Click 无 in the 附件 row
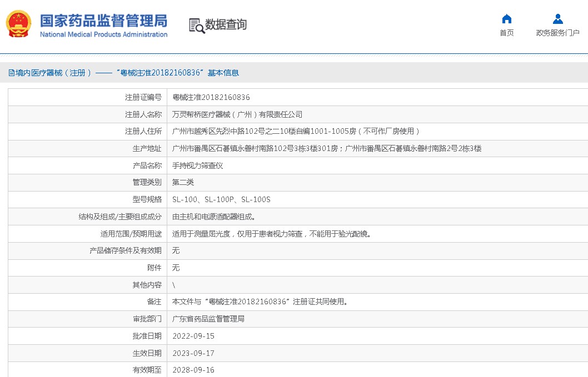Image resolution: width=588 pixels, height=377 pixels. (176, 268)
